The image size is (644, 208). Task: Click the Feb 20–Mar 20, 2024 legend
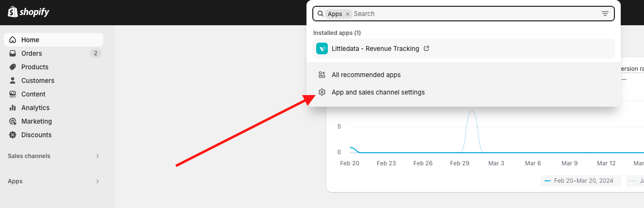click(x=581, y=181)
